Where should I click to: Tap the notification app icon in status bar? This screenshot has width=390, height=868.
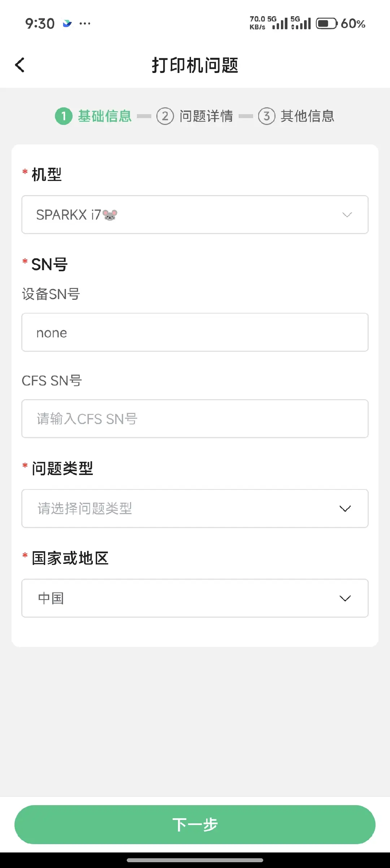coord(67,24)
